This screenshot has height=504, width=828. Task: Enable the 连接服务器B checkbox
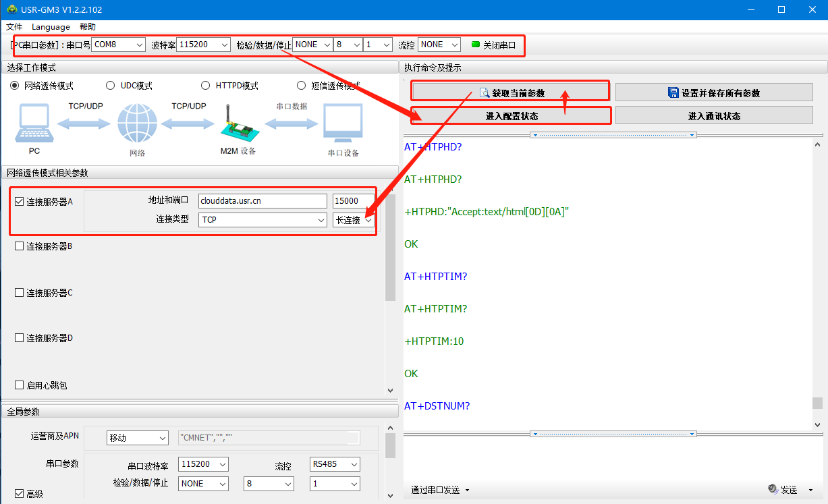(x=20, y=246)
